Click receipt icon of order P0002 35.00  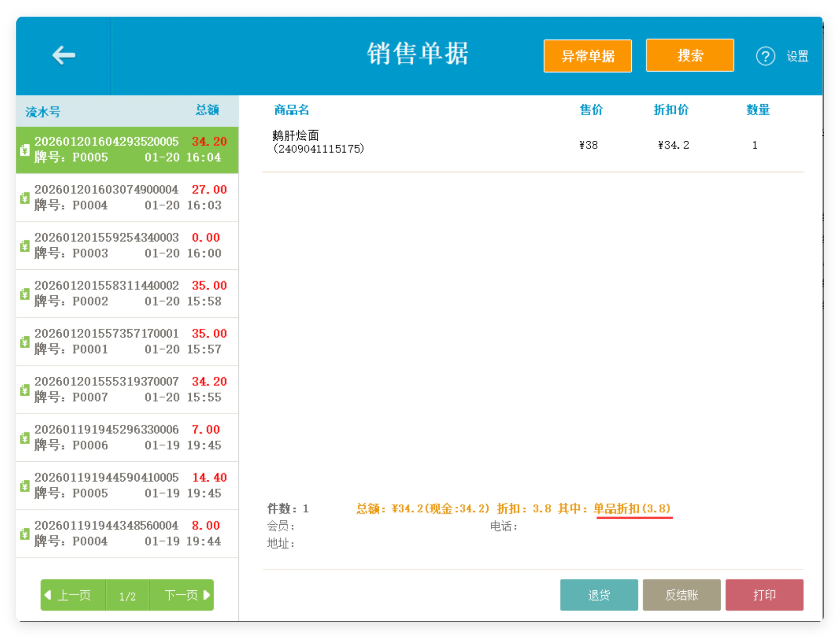(x=25, y=294)
